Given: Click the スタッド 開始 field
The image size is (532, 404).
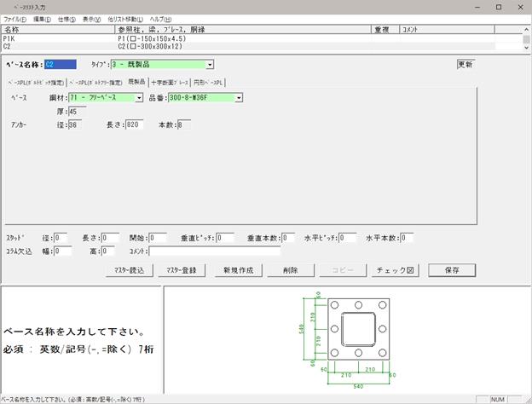Looking at the screenshot, I should [158, 238].
